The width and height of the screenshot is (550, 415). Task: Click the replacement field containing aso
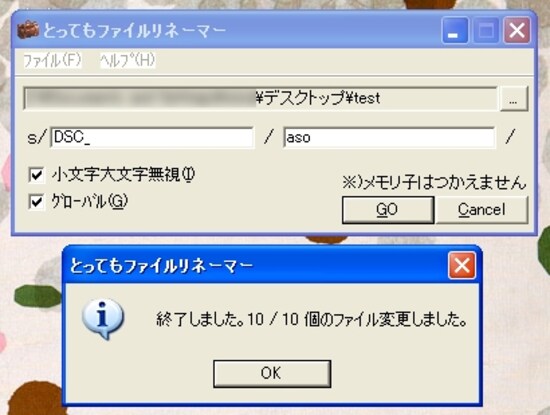(x=389, y=138)
